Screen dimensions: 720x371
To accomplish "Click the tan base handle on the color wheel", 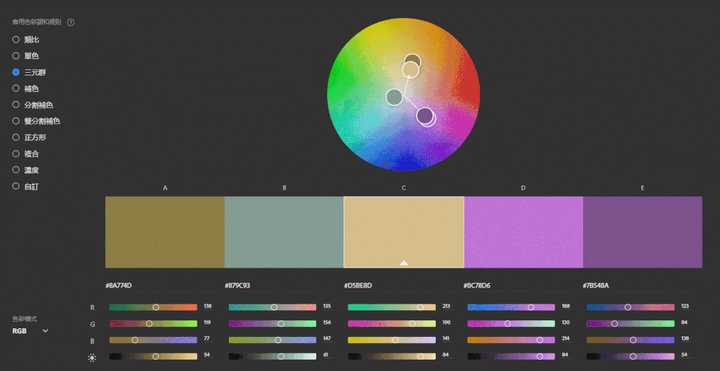I will [x=410, y=70].
